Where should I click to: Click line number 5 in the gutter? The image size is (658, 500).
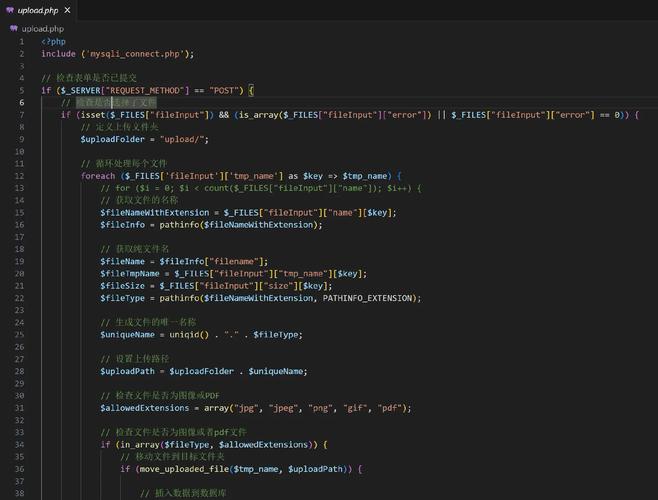(21, 90)
